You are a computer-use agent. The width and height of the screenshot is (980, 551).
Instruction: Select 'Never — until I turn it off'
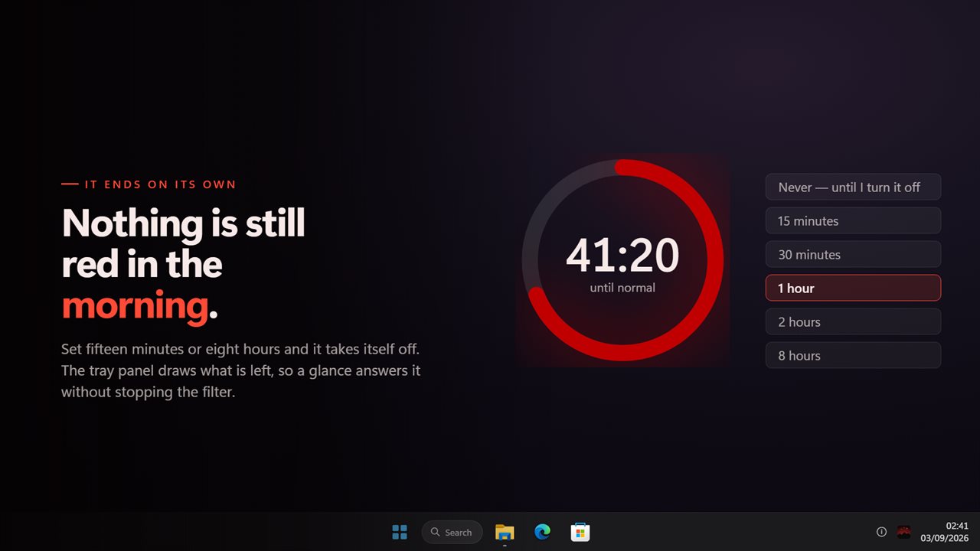(853, 187)
